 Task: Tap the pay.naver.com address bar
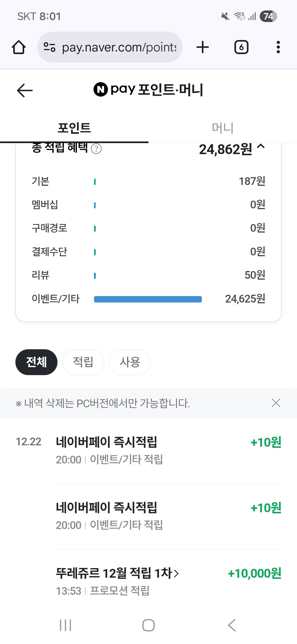[118, 47]
